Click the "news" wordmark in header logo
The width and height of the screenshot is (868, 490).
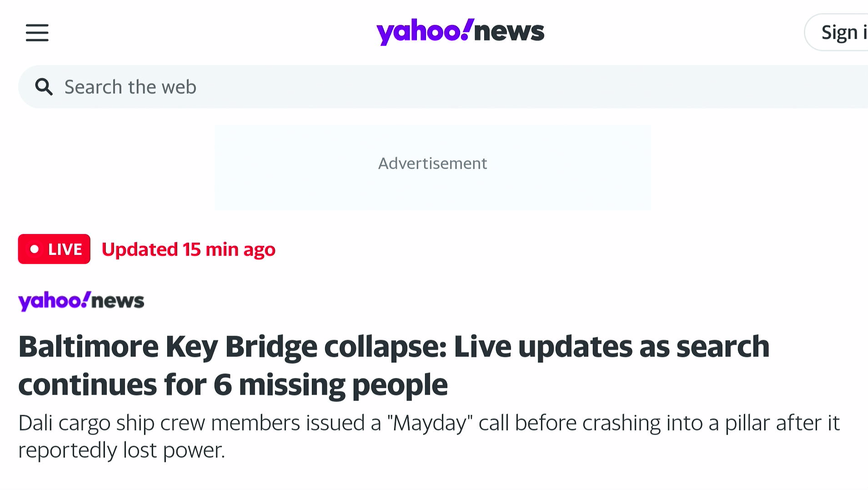coord(509,32)
